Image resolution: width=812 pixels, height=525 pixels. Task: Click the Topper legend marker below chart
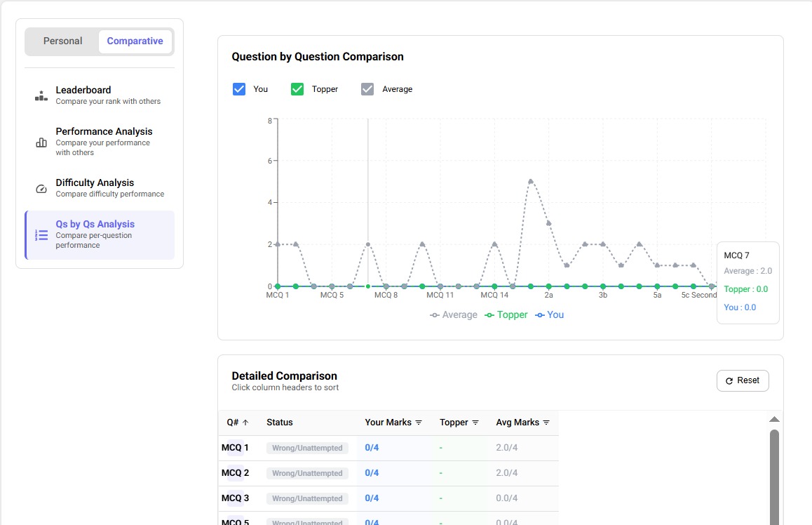point(489,315)
